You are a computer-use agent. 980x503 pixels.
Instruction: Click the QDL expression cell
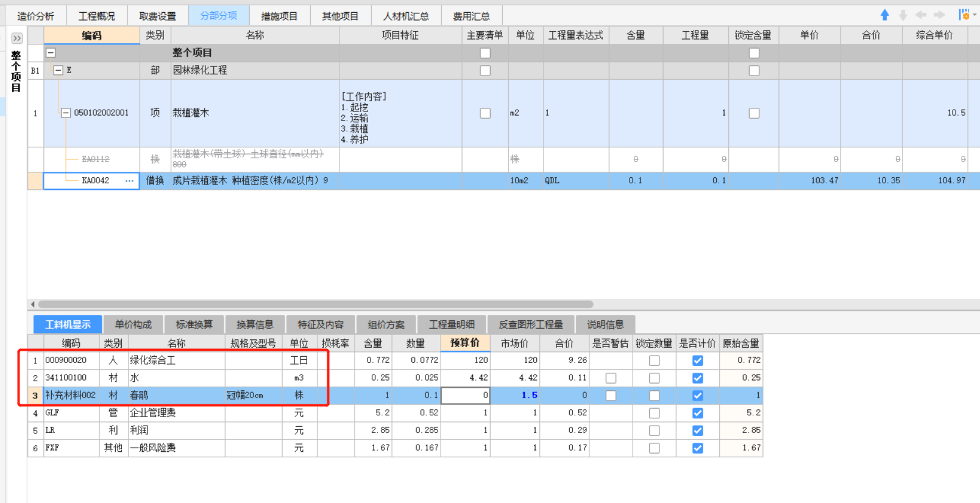576,181
